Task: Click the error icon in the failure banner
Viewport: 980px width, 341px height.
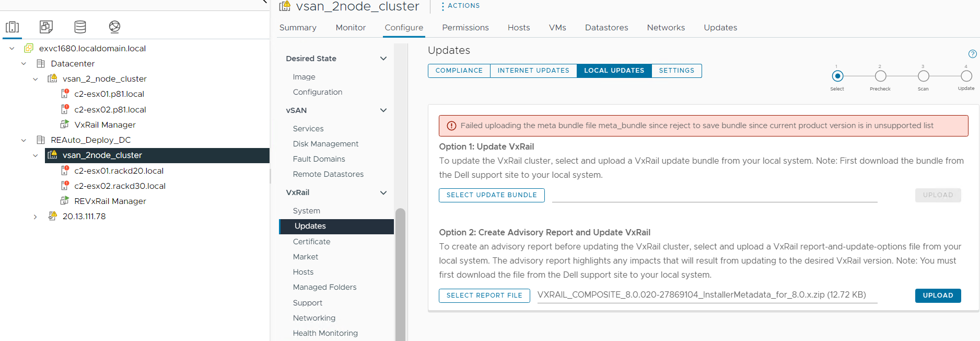Action: pyautogui.click(x=451, y=126)
